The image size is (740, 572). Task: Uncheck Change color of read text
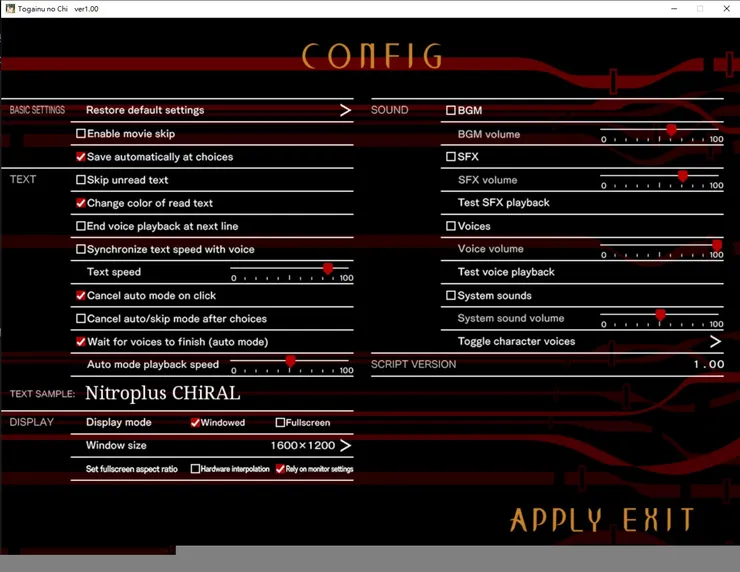click(x=81, y=203)
